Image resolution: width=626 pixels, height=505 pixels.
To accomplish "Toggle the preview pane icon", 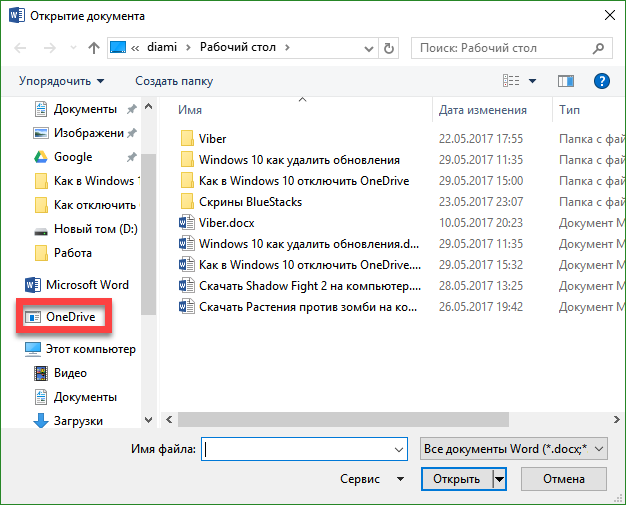I will 565,81.
